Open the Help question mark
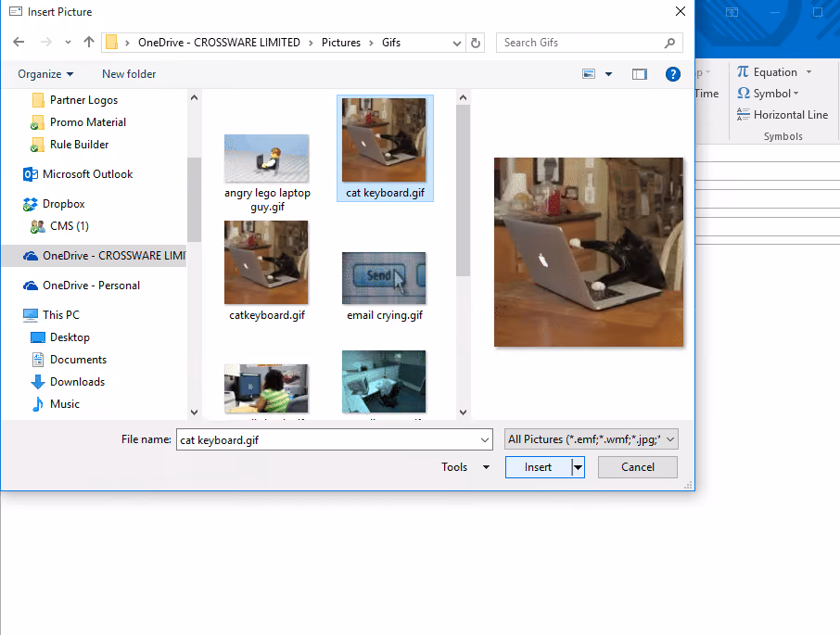840x635 pixels. tap(673, 74)
